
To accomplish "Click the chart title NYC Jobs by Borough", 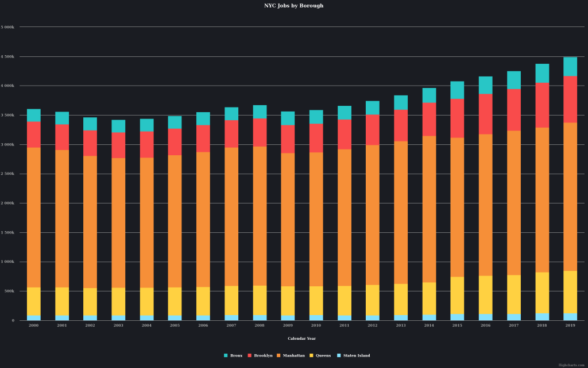I will (293, 6).
